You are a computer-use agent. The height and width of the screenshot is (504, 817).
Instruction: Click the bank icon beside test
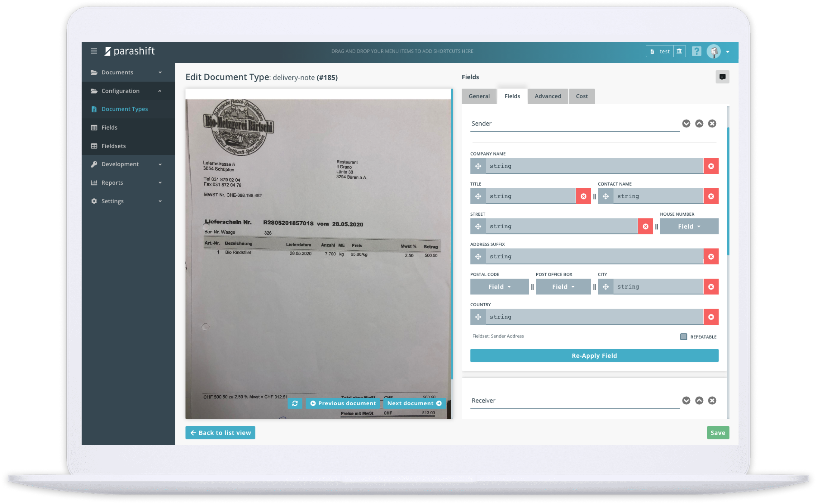click(679, 51)
